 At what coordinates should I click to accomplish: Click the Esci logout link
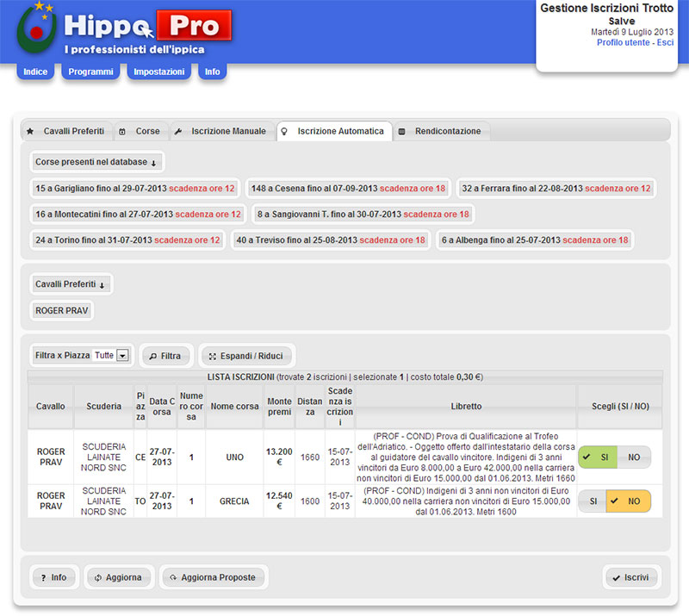point(665,42)
